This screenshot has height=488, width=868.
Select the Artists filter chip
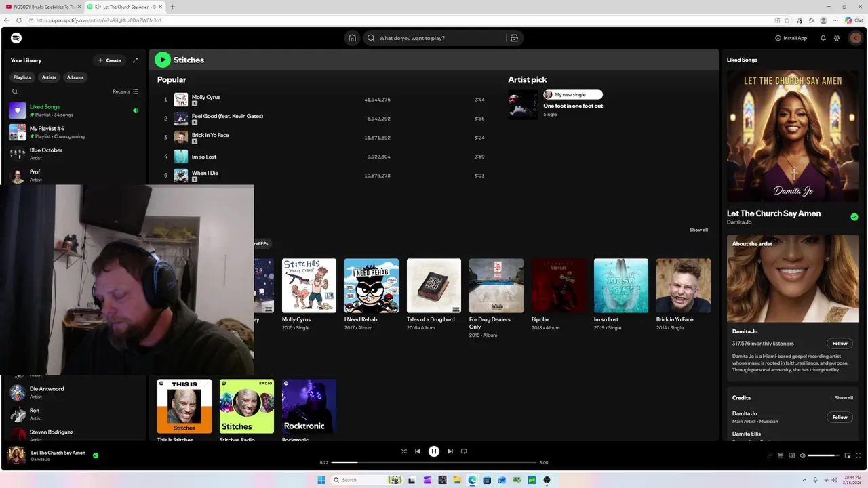click(x=49, y=77)
